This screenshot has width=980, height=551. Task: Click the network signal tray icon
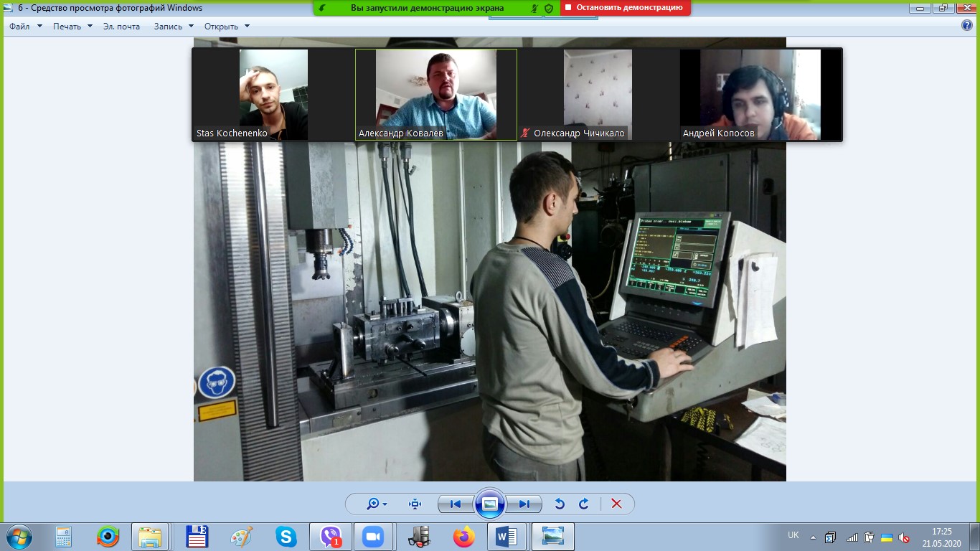click(852, 537)
